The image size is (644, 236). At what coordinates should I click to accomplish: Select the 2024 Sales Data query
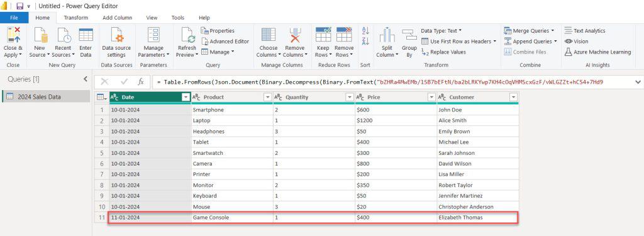tap(46, 97)
